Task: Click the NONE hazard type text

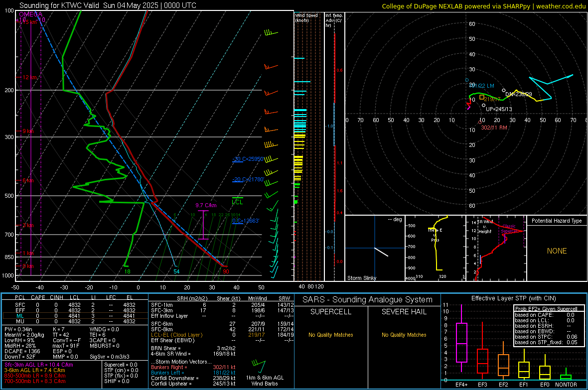Action: click(x=557, y=251)
